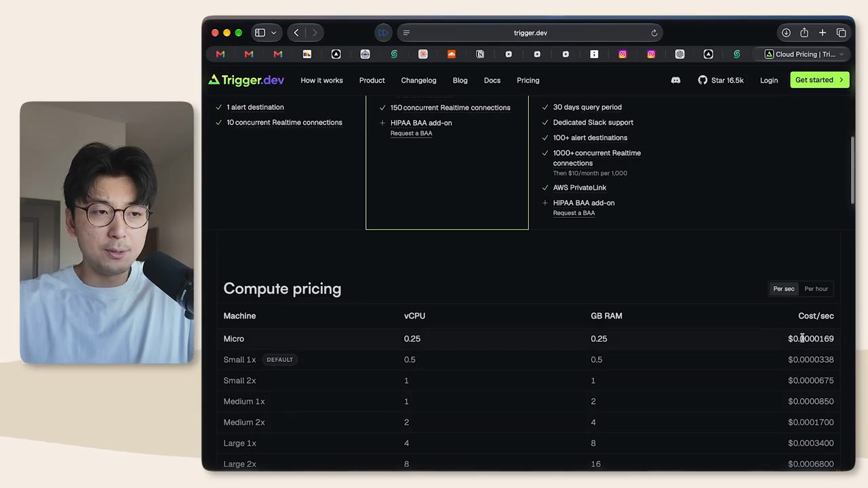Viewport: 868px width, 488px height.
Task: Open sidebar options dropdown arrow
Action: (x=274, y=33)
